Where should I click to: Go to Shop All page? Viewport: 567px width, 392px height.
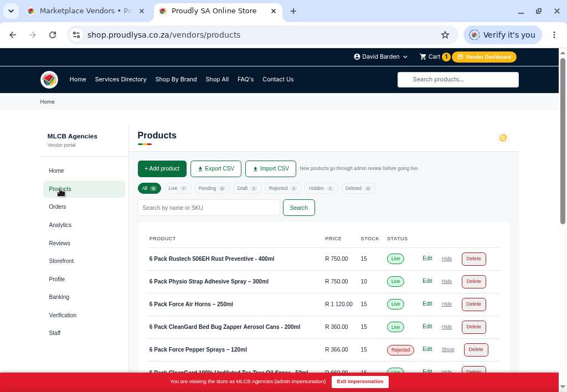(217, 79)
